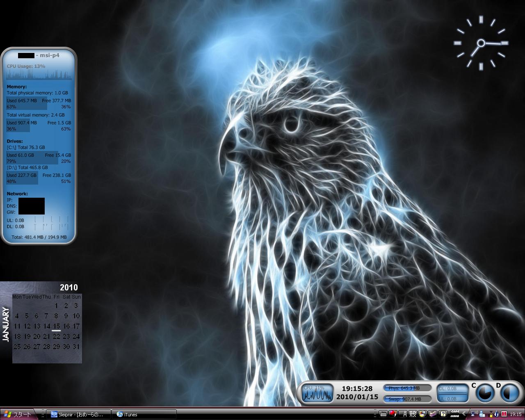Click the '[D:\] Total 465.8 GB' drive line
The width and height of the screenshot is (525, 420).
pyautogui.click(x=27, y=167)
